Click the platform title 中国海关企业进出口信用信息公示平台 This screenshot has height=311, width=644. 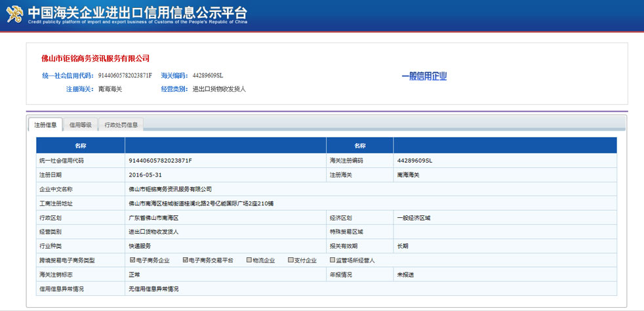click(138, 12)
